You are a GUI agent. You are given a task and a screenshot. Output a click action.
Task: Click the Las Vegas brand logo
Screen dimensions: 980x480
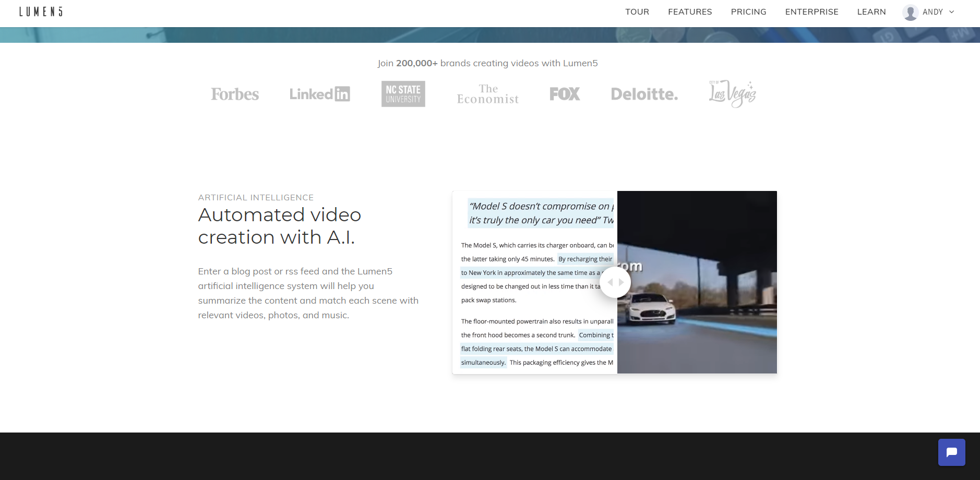coord(732,94)
